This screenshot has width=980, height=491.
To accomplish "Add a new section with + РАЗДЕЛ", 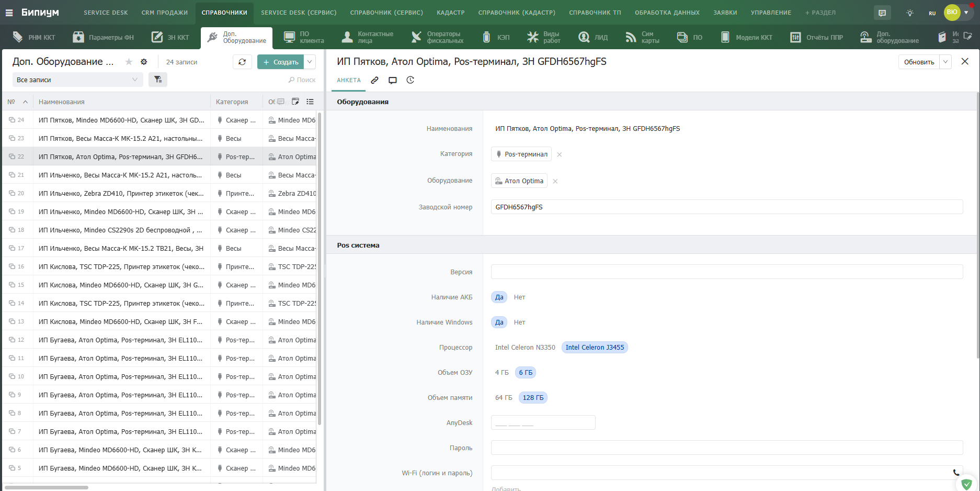I will tap(821, 13).
